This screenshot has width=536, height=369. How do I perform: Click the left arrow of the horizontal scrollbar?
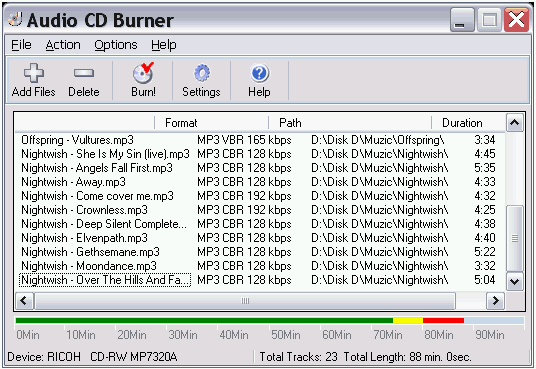24,301
